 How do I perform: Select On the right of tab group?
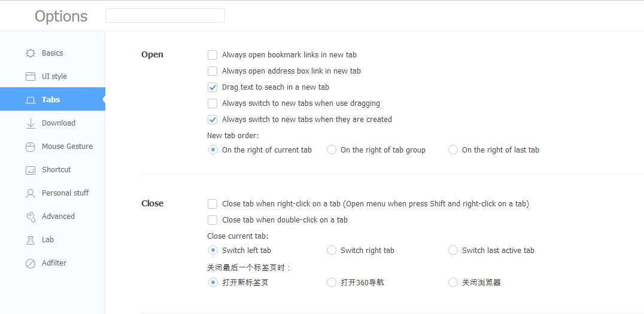332,150
